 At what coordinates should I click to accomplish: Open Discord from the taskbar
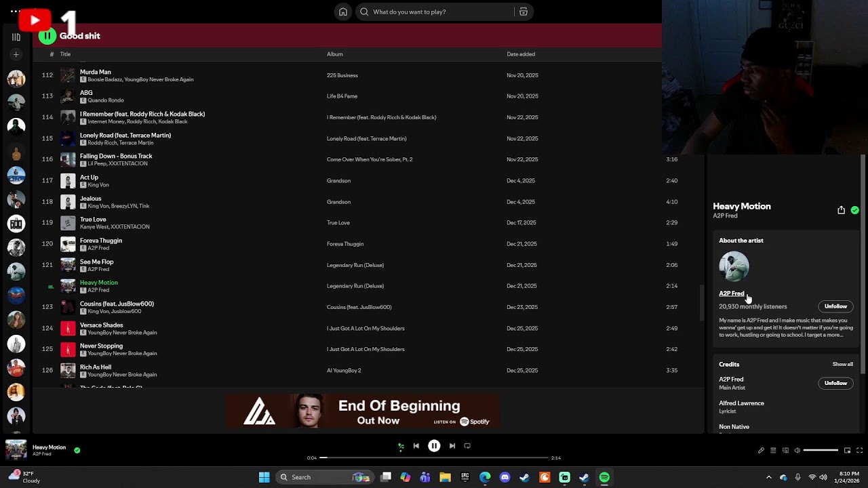tap(505, 477)
